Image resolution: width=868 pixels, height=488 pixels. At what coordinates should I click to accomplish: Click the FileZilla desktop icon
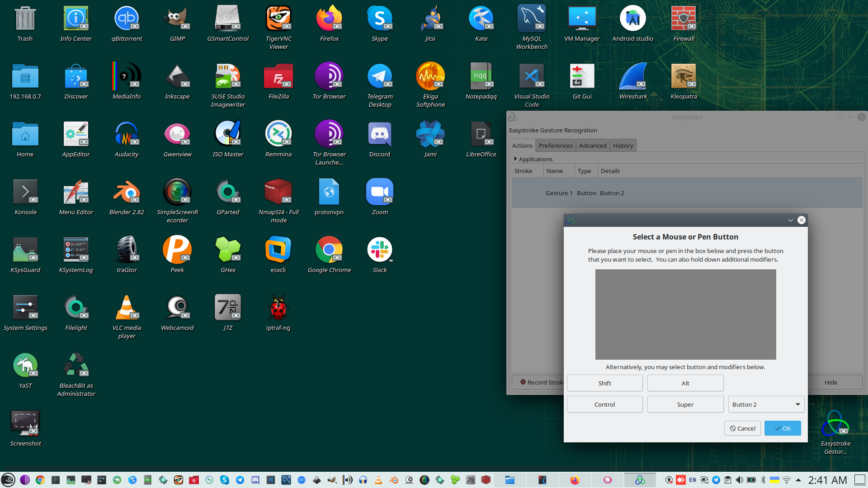coord(278,77)
